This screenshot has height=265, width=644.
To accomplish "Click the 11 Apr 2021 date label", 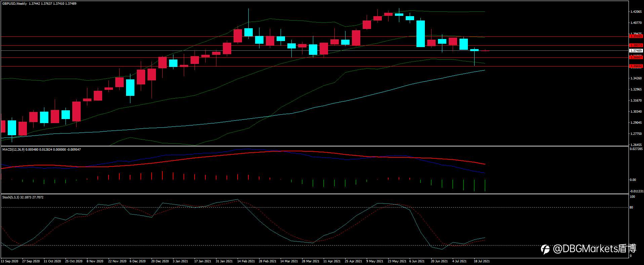I will 332,261.
